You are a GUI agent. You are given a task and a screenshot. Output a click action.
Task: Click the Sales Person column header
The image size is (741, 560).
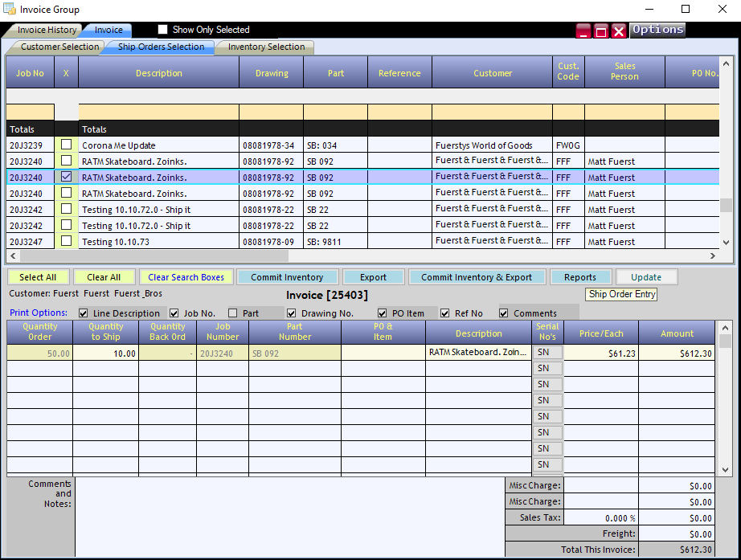624,72
